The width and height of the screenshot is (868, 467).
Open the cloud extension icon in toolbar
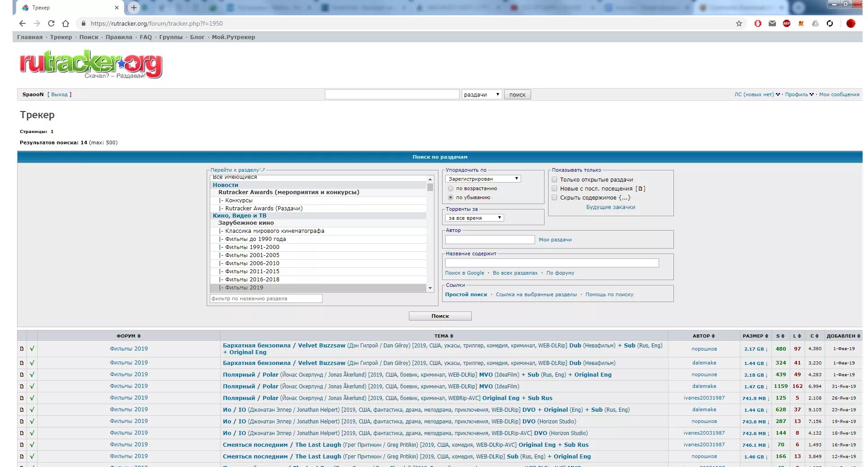[x=815, y=23]
